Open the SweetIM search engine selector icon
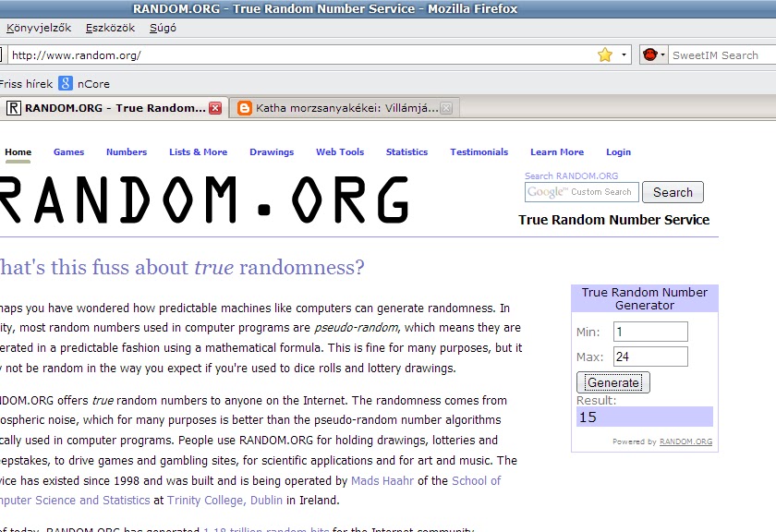Viewport: 776px width, 532px height. coord(653,54)
